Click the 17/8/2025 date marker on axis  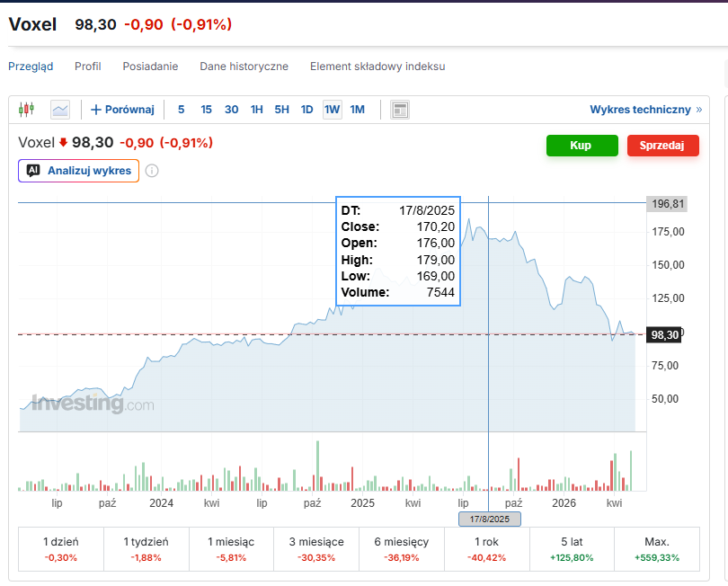click(489, 519)
